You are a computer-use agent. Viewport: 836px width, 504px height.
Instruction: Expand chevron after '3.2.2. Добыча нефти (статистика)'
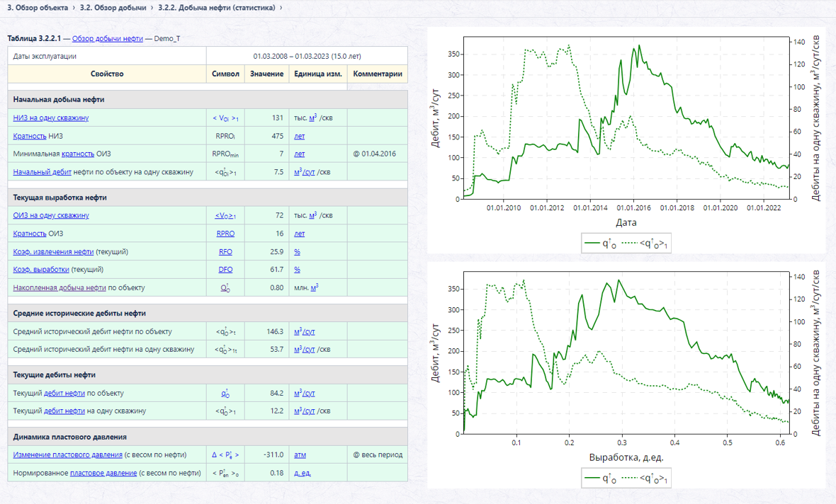[x=281, y=8]
